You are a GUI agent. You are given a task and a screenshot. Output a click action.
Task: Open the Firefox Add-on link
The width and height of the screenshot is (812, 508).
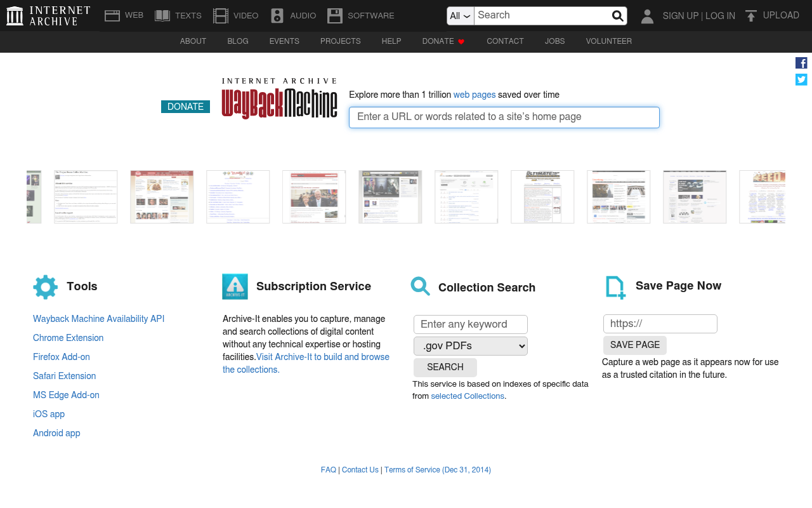[x=62, y=357]
